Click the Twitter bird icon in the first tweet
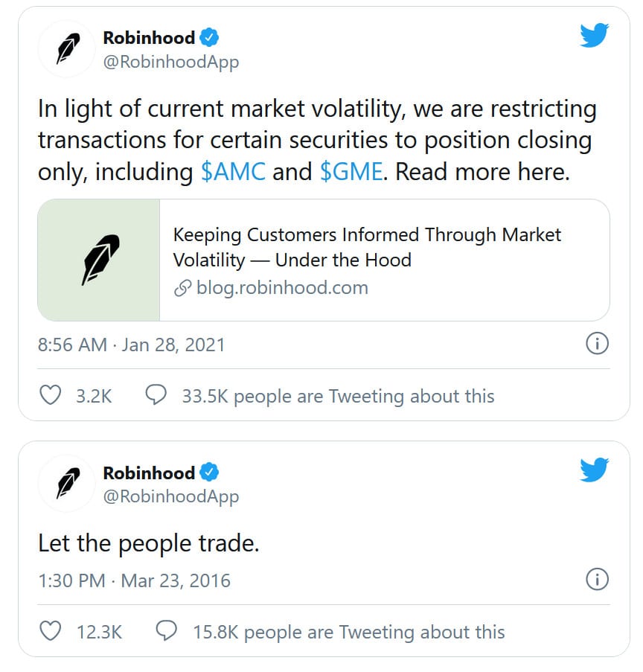 pyautogui.click(x=595, y=35)
